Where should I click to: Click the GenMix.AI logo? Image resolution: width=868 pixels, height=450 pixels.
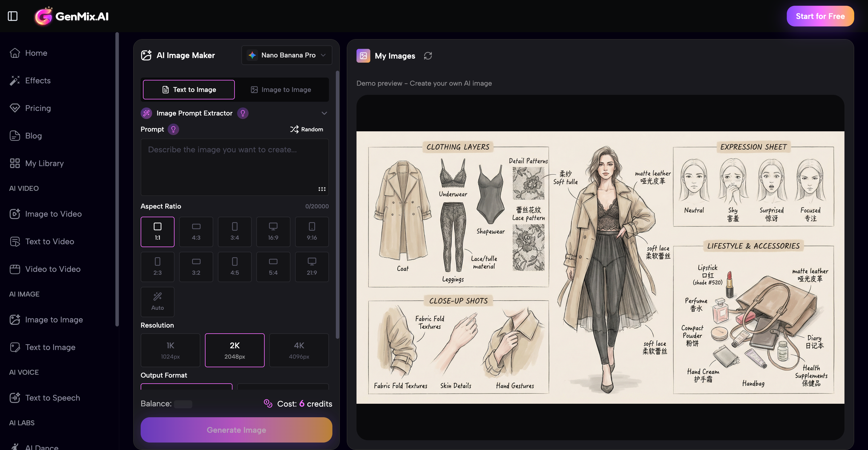click(72, 16)
